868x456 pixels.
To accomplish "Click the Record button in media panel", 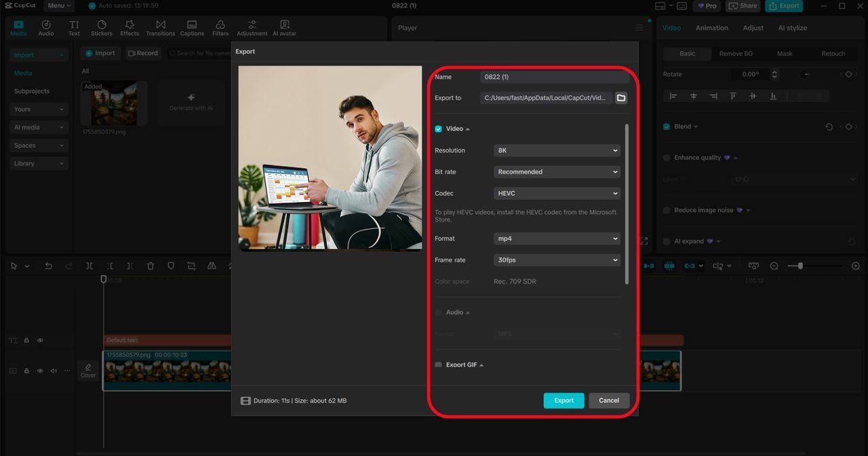I will [142, 53].
